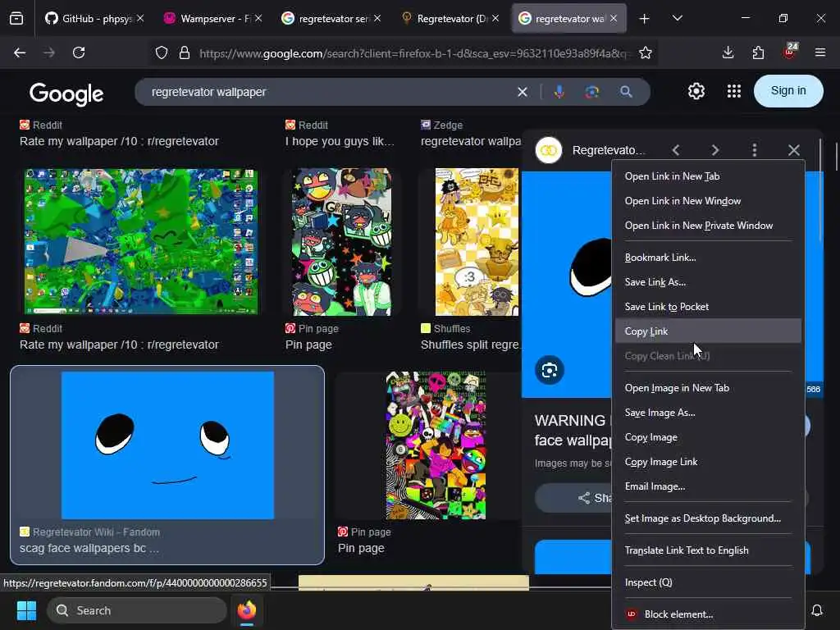
Task: Open Google quick settings gear
Action: [x=696, y=92]
